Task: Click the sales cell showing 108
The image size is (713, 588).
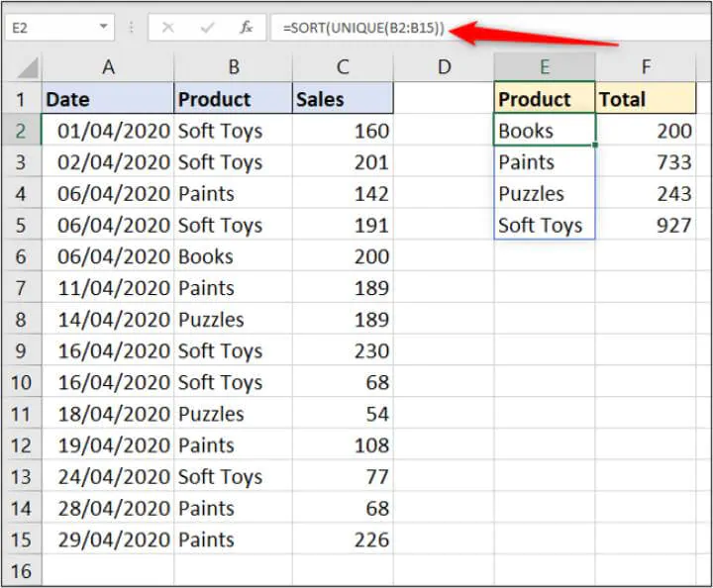Action: [x=343, y=444]
